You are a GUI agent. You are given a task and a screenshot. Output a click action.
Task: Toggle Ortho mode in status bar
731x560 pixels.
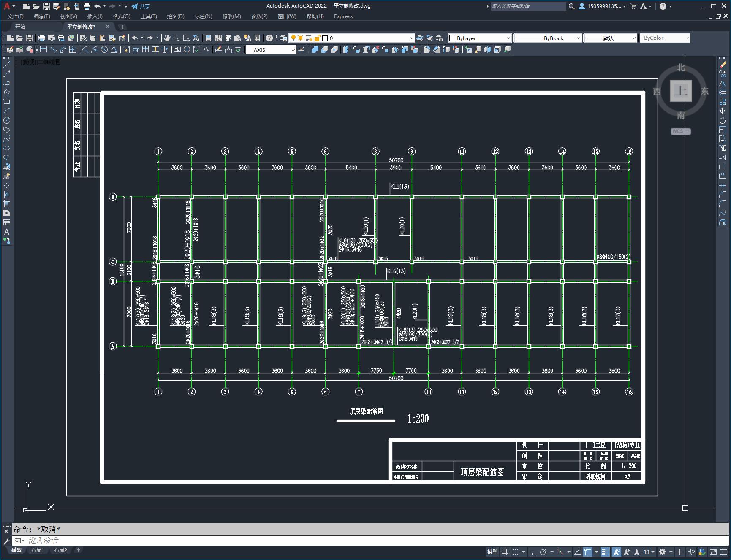pyautogui.click(x=533, y=552)
